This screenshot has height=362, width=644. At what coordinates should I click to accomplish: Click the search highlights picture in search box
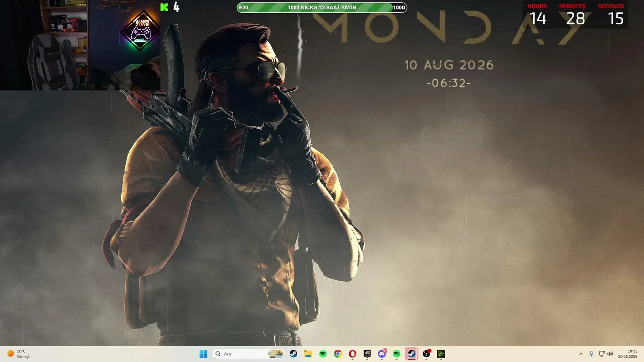click(275, 354)
